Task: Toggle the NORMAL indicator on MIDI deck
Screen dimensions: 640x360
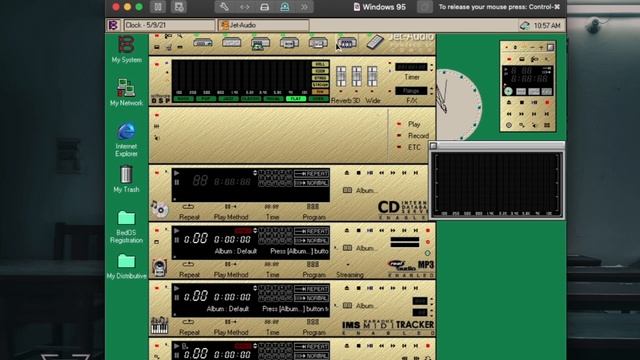Action: pos(311,298)
